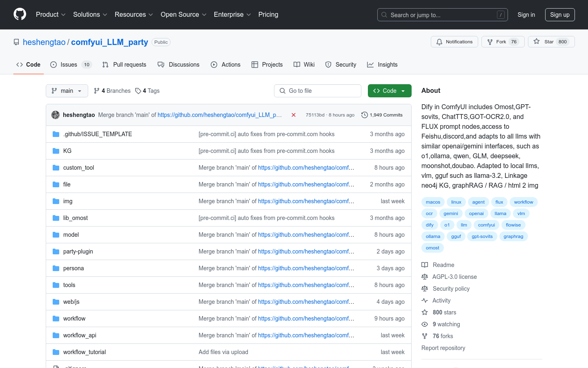
Task: Click the Sign in link
Action: (526, 15)
